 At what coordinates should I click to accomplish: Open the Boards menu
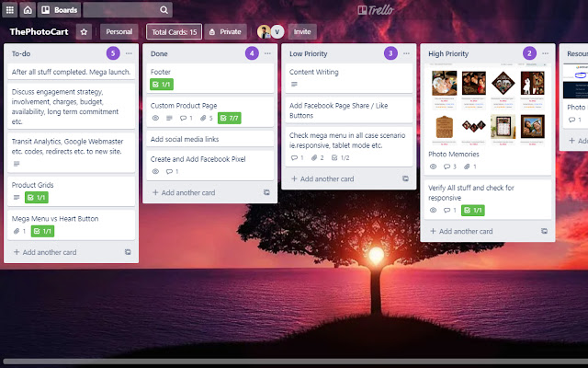60,9
